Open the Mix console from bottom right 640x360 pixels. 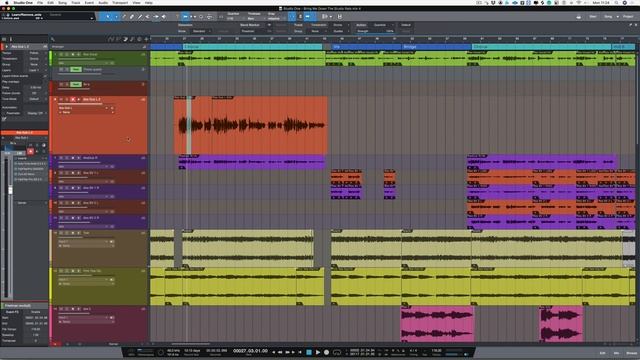[x=616, y=353]
